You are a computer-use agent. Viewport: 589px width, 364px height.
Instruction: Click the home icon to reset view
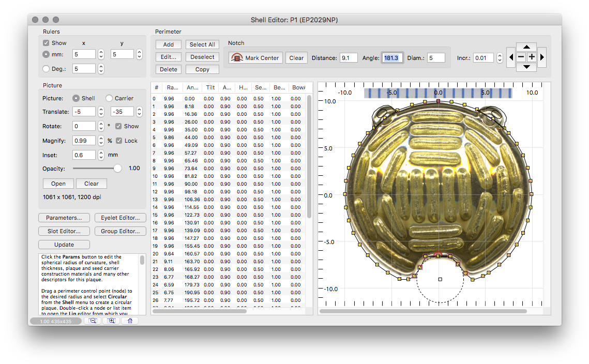coord(130,321)
